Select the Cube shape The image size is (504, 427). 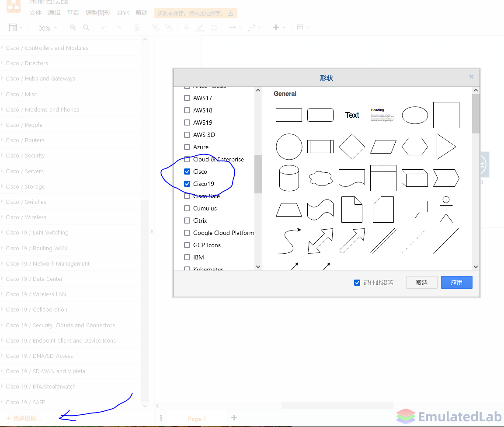click(x=415, y=178)
